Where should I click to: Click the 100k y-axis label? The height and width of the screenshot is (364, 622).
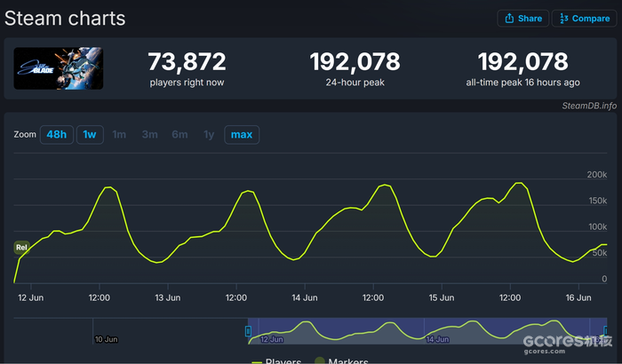[x=598, y=226]
